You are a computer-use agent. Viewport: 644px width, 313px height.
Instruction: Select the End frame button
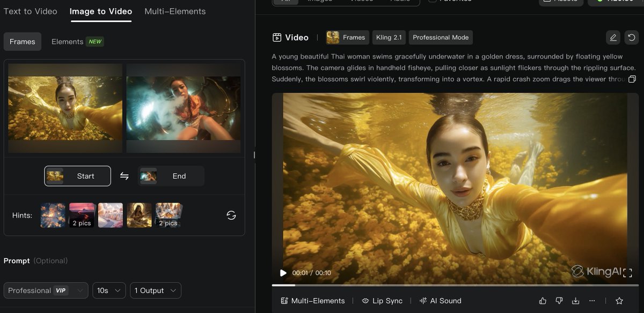(x=171, y=176)
